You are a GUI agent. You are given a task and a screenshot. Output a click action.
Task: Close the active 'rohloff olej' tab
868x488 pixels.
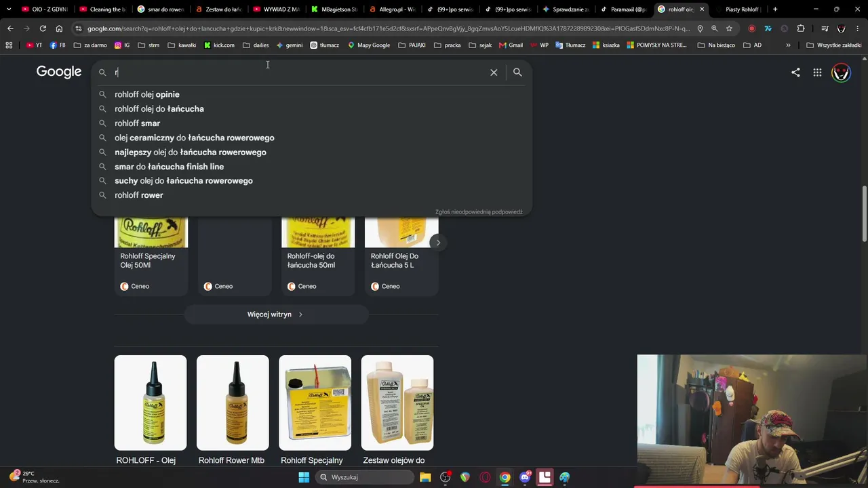click(702, 9)
